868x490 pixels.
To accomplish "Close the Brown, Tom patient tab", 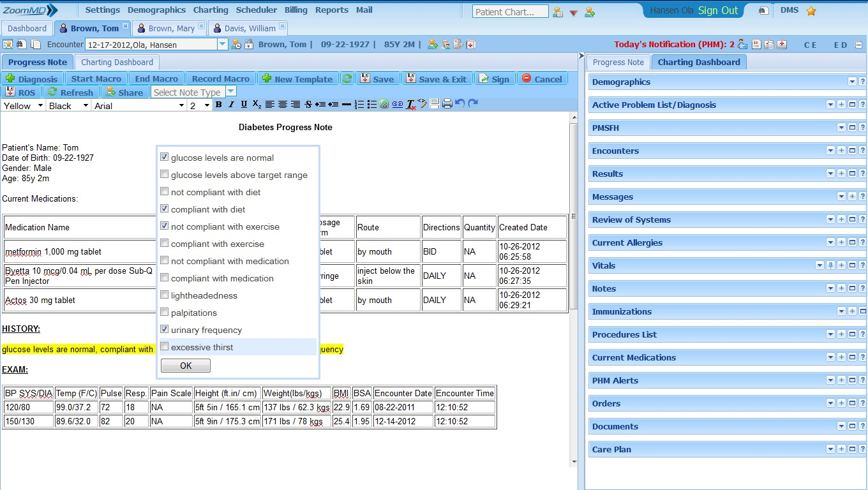I will click(x=125, y=26).
